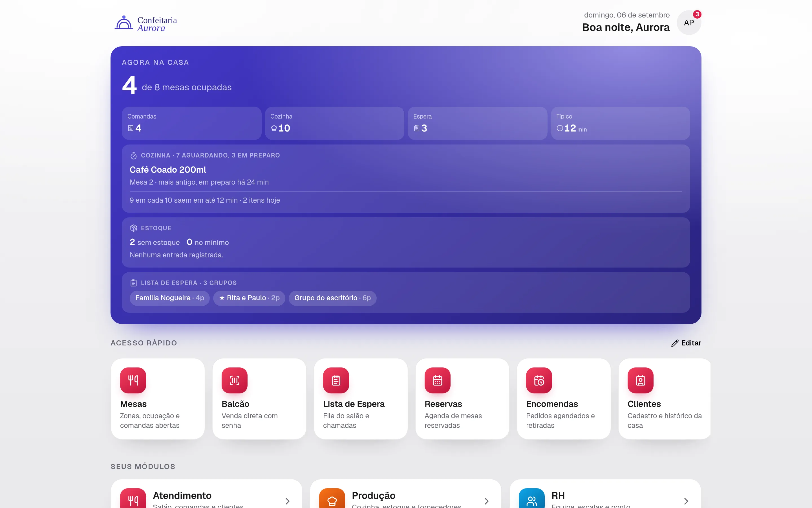The width and height of the screenshot is (812, 508).
Task: Open the Reservas calendar icon
Action: [438, 380]
